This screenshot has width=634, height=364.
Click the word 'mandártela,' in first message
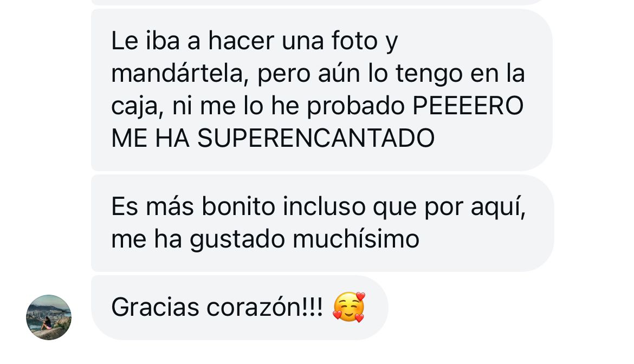point(180,74)
